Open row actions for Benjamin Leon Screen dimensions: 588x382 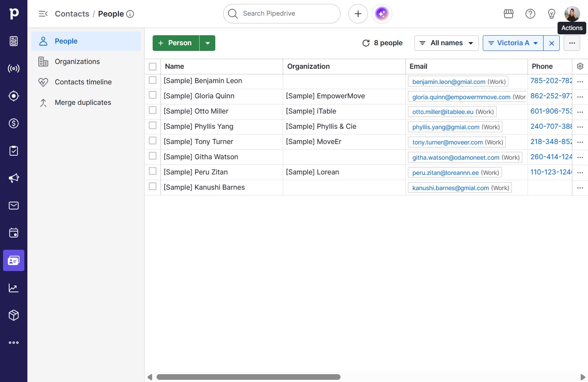pyautogui.click(x=580, y=81)
